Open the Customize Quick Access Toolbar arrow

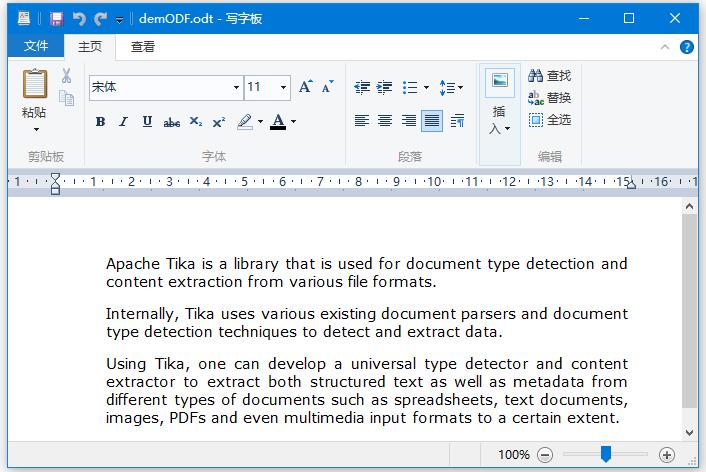pyautogui.click(x=119, y=19)
